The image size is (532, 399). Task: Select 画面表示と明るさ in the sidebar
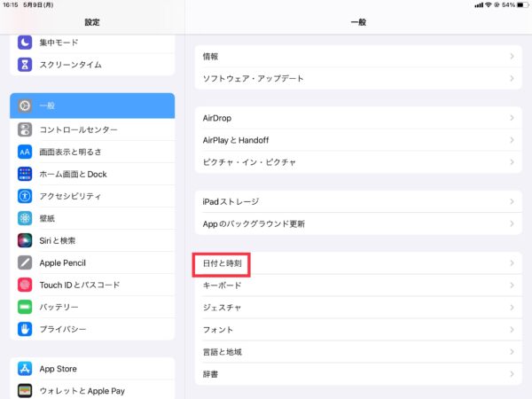click(92, 152)
